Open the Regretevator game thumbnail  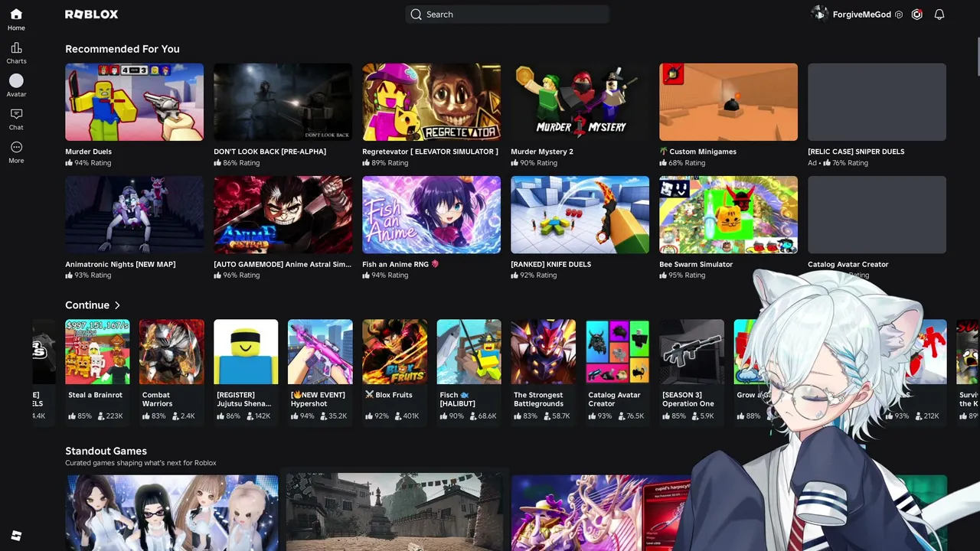click(x=431, y=102)
